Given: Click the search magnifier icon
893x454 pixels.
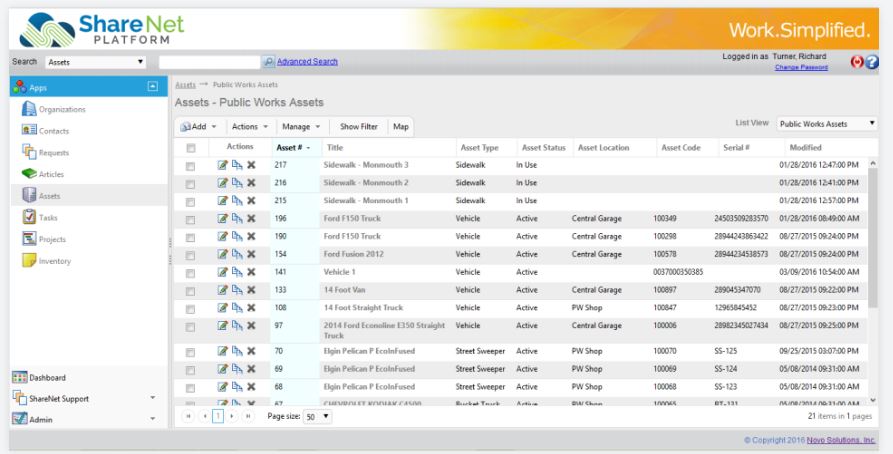Looking at the screenshot, I should tap(269, 62).
